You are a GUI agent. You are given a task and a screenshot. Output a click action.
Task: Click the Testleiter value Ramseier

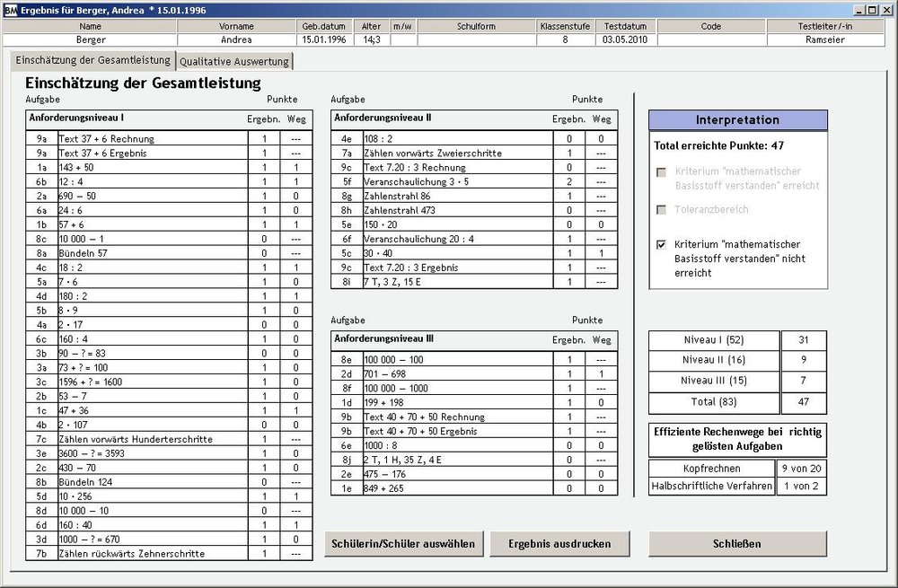(x=824, y=39)
